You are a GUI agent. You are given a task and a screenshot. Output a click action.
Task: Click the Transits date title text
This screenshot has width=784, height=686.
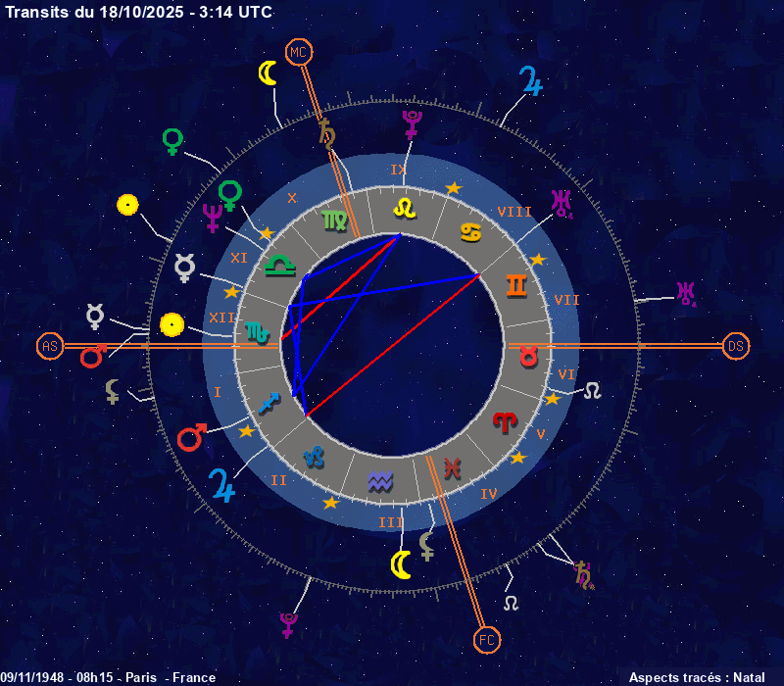pyautogui.click(x=139, y=12)
